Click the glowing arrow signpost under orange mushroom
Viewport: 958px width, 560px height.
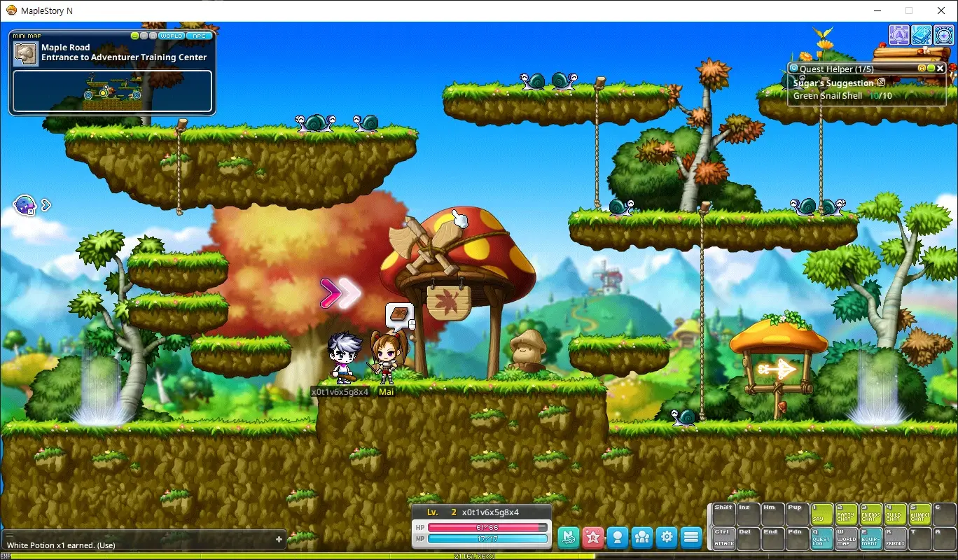(777, 369)
